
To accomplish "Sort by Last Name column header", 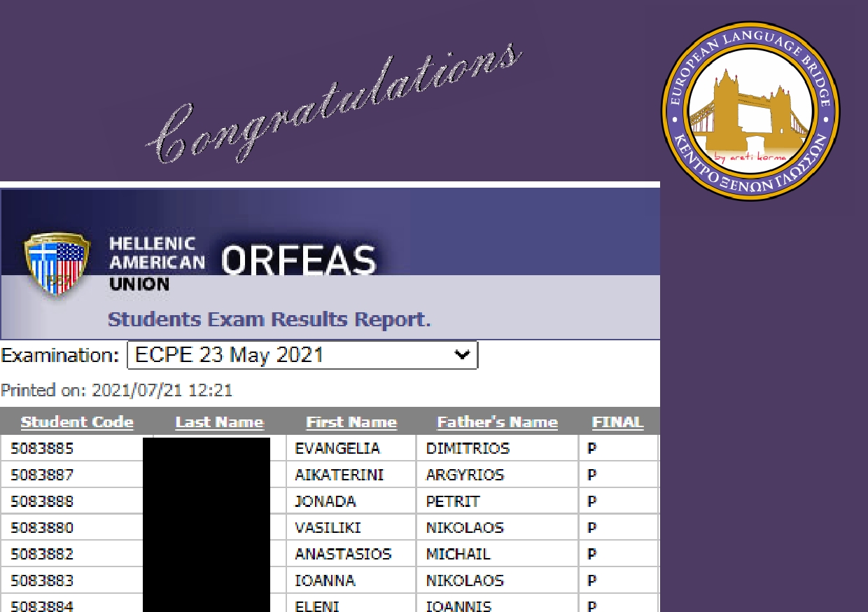I will pos(219,422).
